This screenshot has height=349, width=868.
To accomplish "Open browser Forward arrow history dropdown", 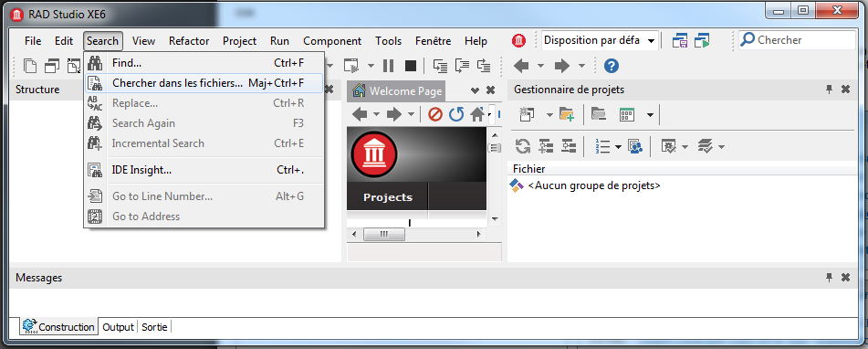I will [411, 115].
